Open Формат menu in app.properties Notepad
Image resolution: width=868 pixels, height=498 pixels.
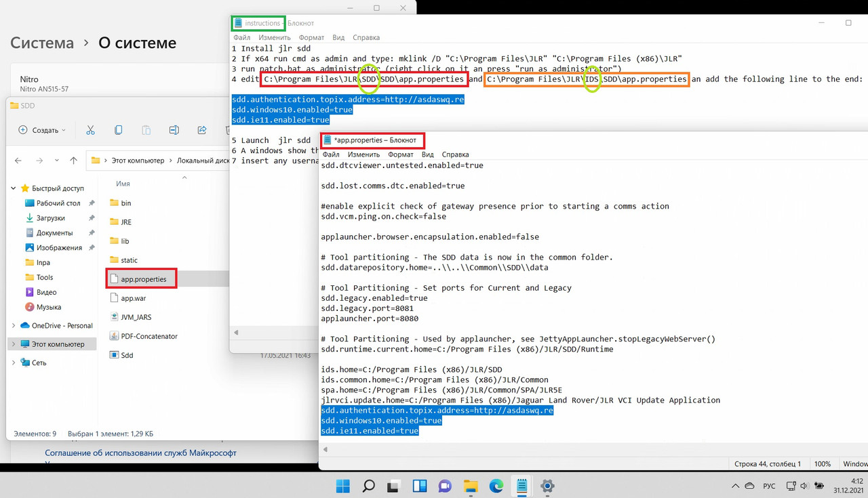401,155
